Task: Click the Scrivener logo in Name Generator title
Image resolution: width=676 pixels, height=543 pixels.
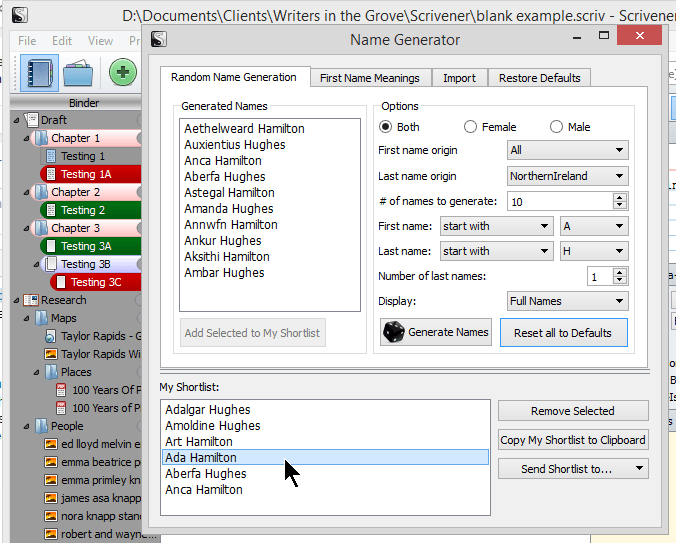Action: [x=159, y=40]
